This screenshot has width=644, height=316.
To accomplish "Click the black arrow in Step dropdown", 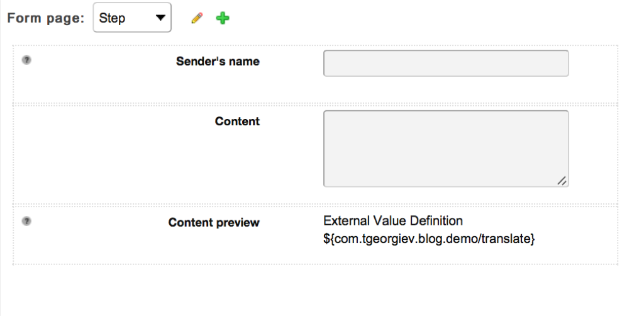I will pyautogui.click(x=161, y=18).
